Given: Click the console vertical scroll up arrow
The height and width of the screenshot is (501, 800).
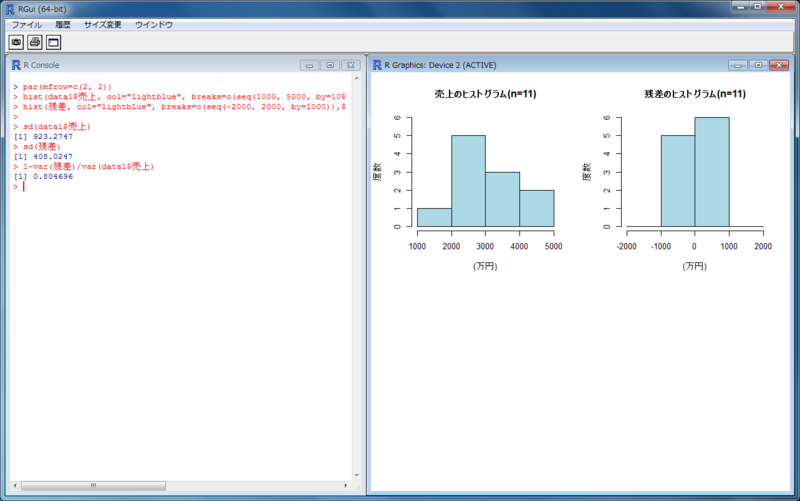Looking at the screenshot, I should pos(357,79).
